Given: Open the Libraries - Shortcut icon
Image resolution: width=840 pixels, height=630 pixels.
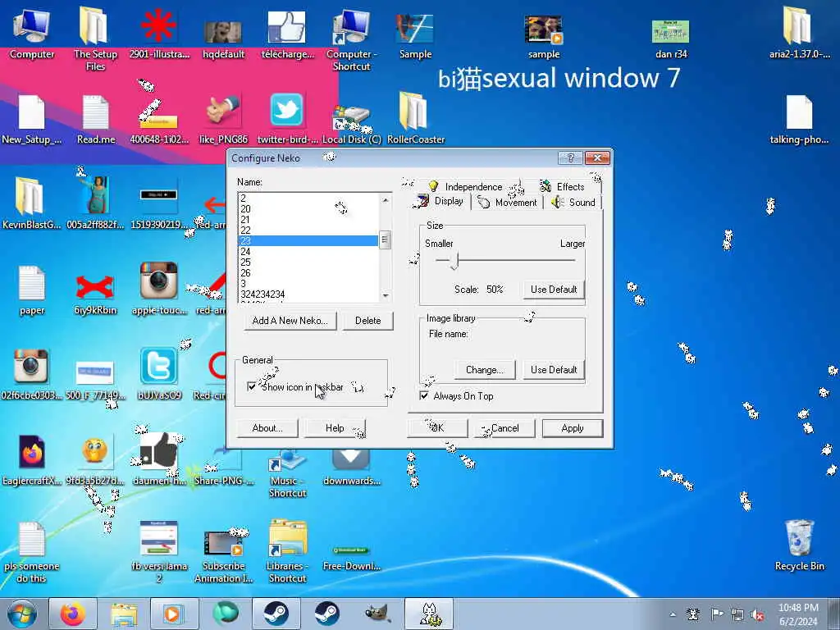Looking at the screenshot, I should 288,550.
